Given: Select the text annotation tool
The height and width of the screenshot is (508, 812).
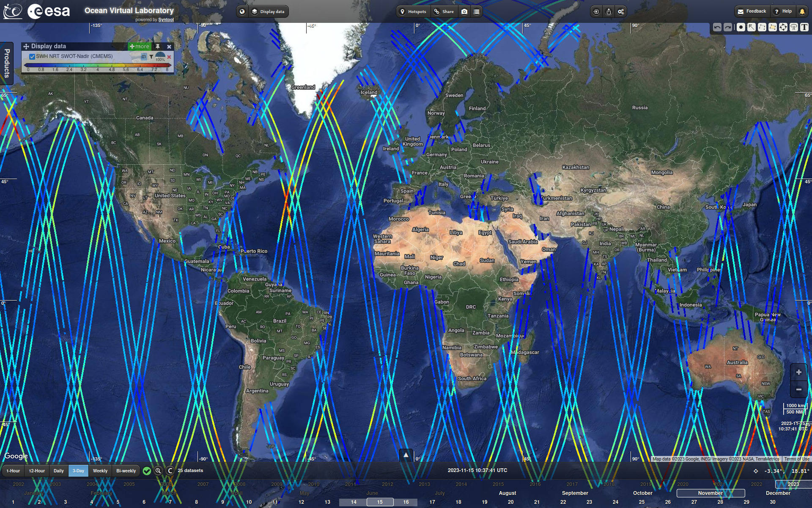Looking at the screenshot, I should (804, 27).
